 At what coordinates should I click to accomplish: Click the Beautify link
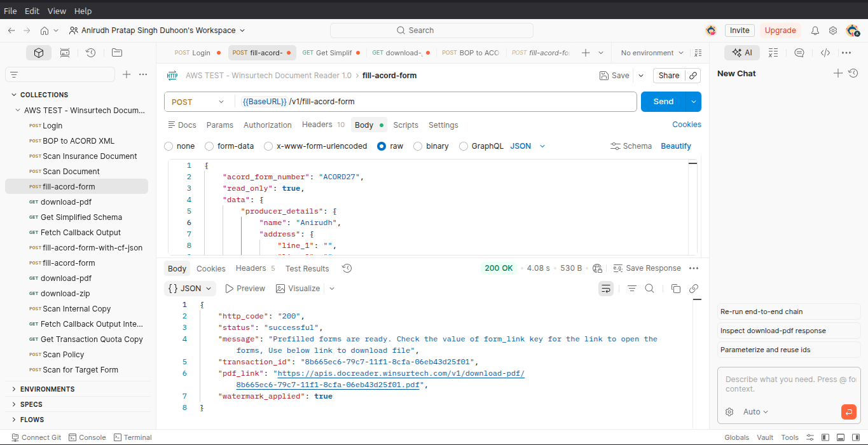(676, 146)
